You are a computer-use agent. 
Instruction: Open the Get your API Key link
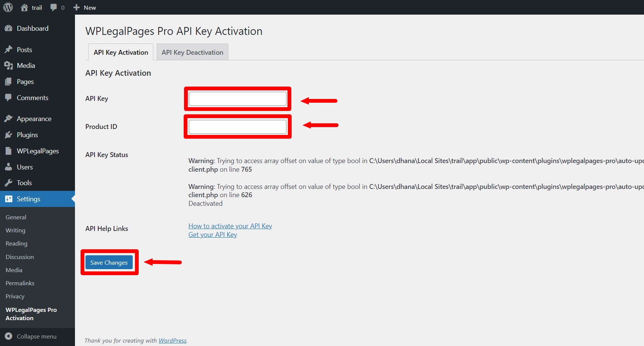pos(212,234)
